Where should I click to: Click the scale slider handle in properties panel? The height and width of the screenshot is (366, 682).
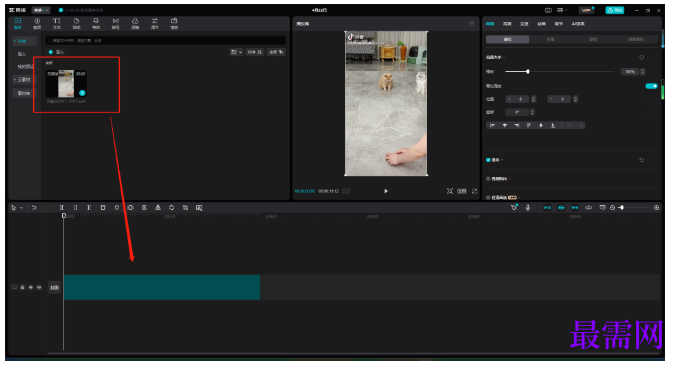point(528,71)
